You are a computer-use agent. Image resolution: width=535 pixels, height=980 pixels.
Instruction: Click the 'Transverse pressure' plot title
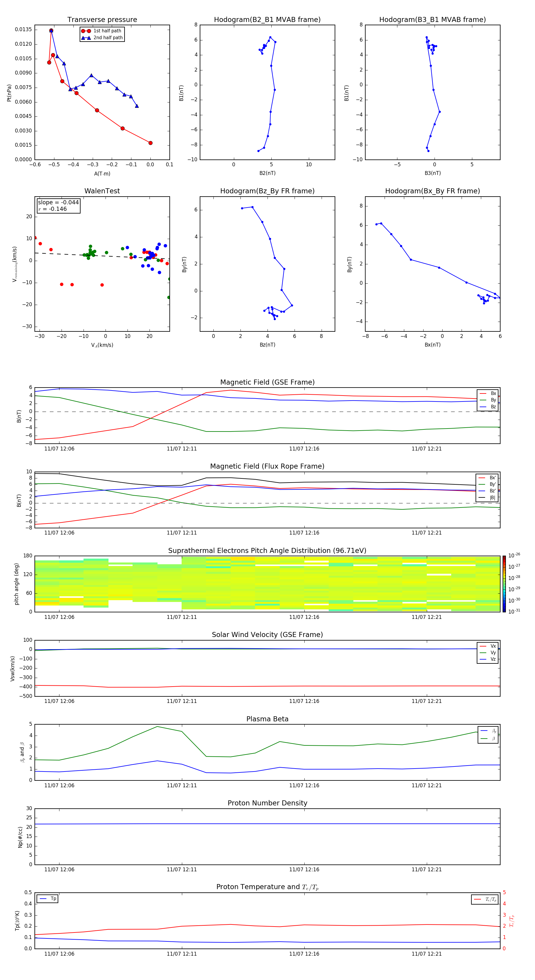click(x=102, y=20)
